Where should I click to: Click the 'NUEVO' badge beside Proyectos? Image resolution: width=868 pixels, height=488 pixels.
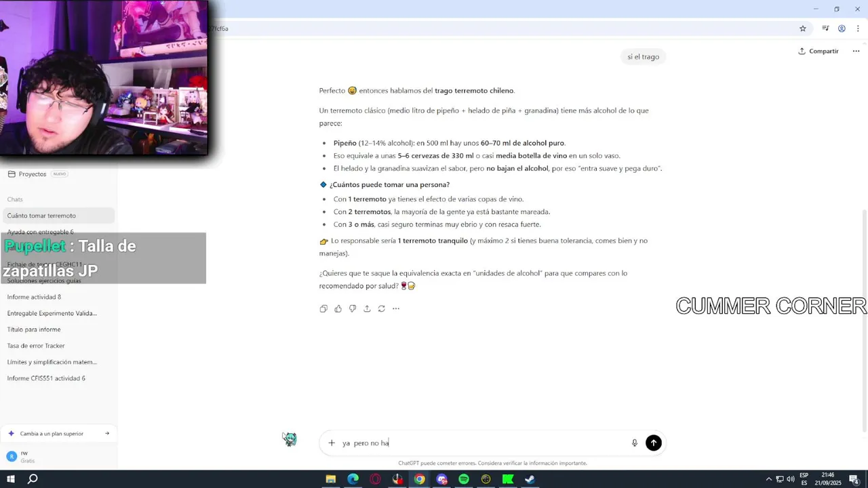click(60, 174)
